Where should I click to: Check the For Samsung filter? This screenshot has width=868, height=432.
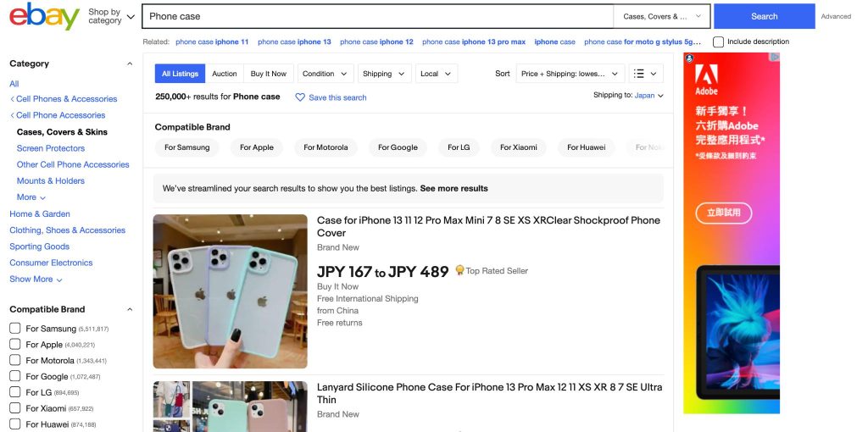pyautogui.click(x=15, y=328)
